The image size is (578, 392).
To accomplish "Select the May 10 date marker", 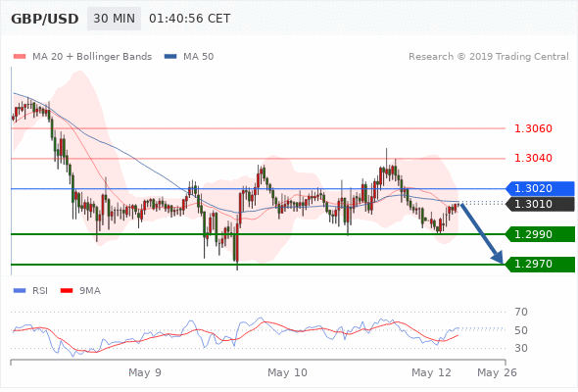I will [x=287, y=372].
